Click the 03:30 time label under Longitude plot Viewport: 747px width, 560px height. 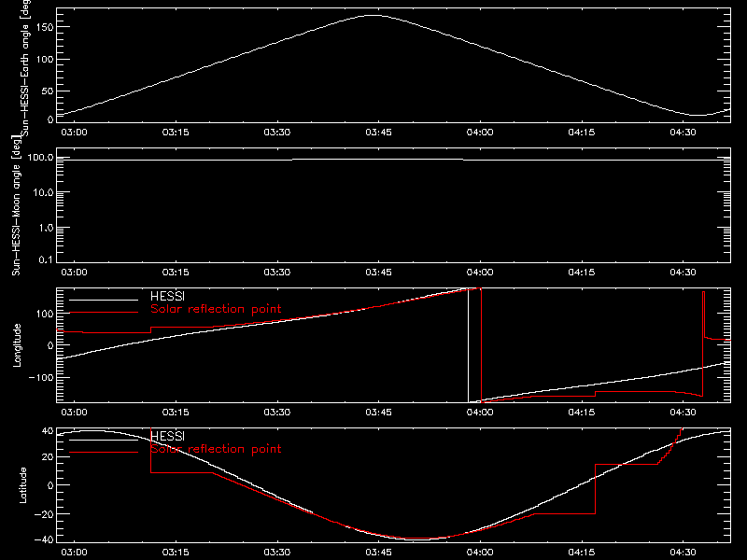277,413
